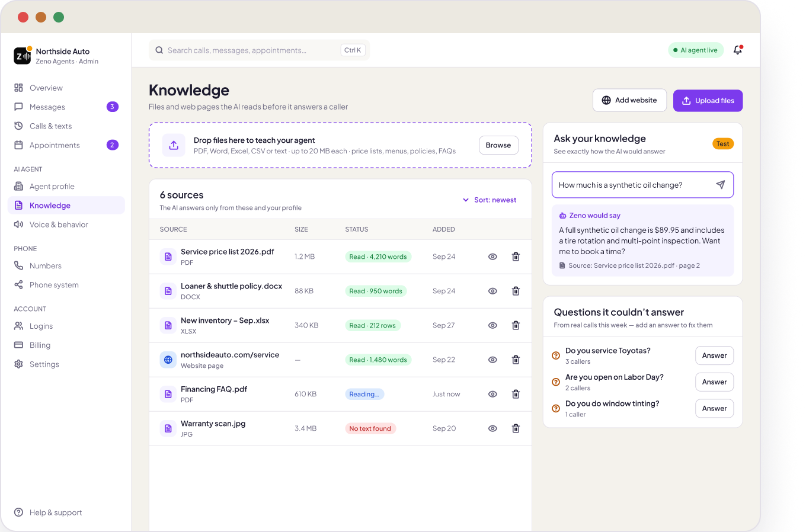The height and width of the screenshot is (532, 806).
Task: Open Messages in the sidebar
Action: [66, 107]
